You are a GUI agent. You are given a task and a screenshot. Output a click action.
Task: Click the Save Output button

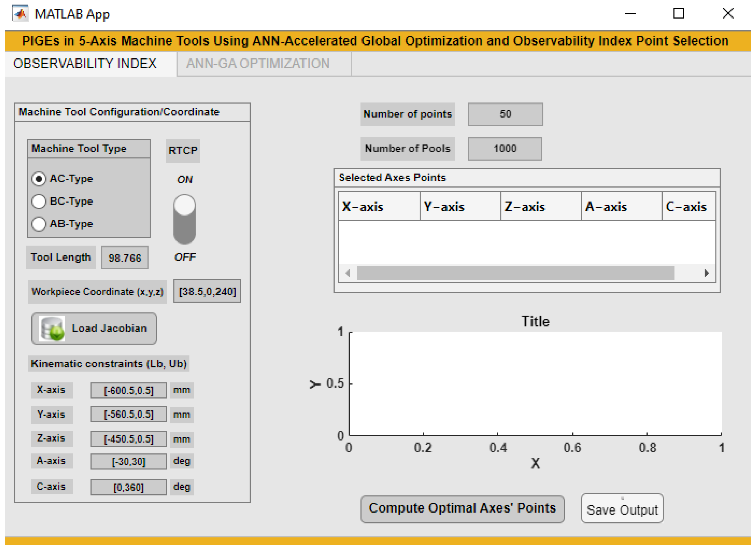click(622, 509)
